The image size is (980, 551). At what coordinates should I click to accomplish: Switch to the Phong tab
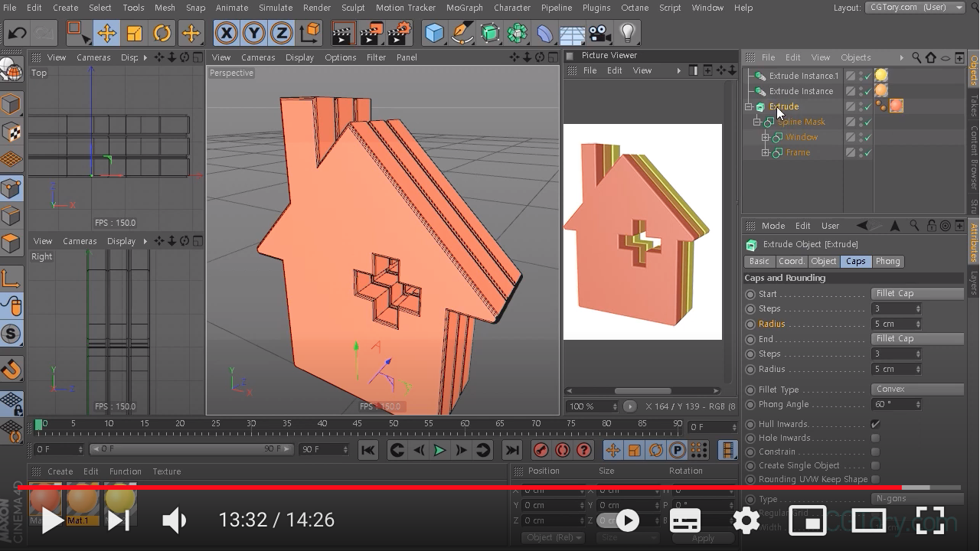pyautogui.click(x=887, y=261)
